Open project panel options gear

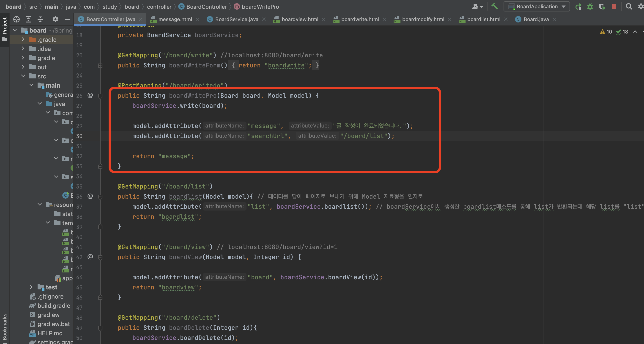[x=55, y=19]
